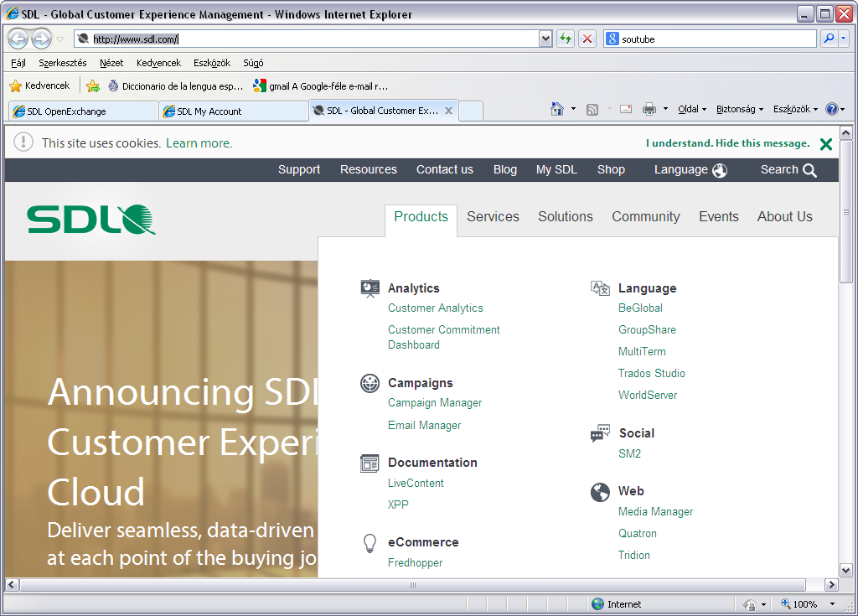Click the Analytics category icon
Viewport: 858px width, 616px height.
pyautogui.click(x=370, y=288)
